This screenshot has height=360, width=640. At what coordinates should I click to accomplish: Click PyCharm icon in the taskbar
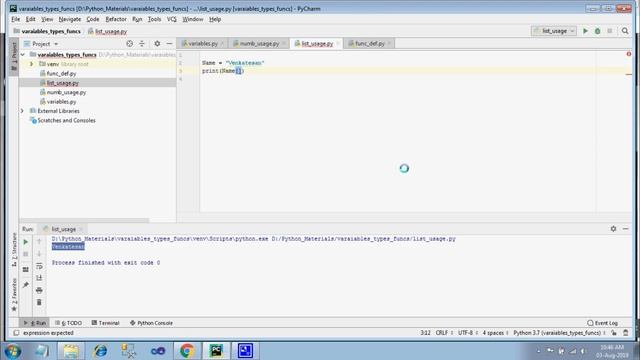click(x=216, y=351)
